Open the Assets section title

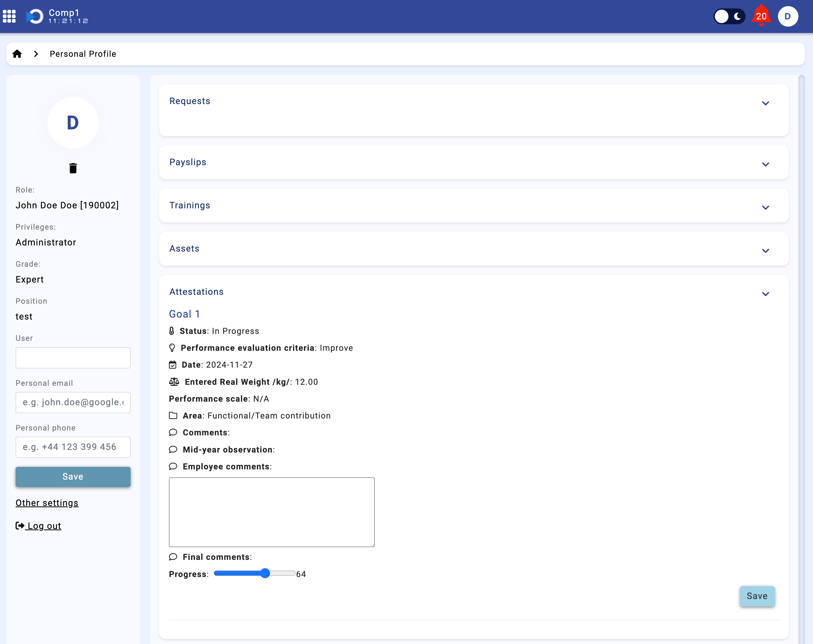click(184, 248)
